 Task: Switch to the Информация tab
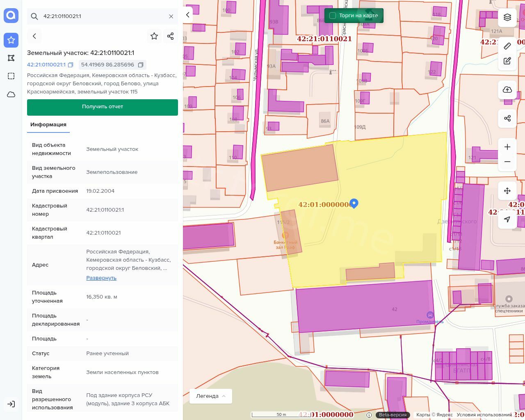(48, 125)
